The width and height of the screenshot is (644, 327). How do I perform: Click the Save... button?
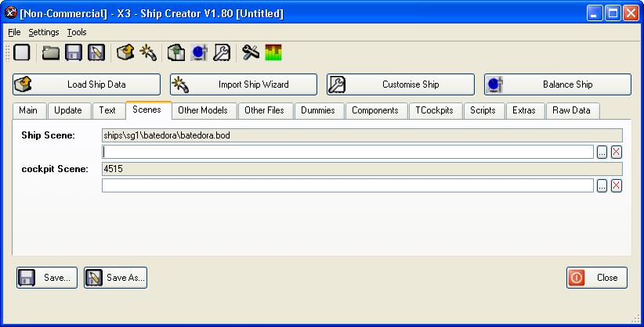47,278
